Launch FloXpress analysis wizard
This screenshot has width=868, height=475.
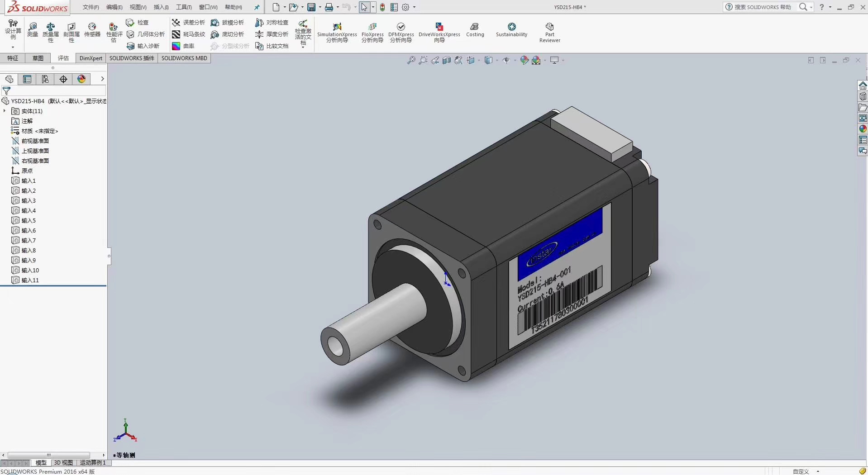point(372,33)
